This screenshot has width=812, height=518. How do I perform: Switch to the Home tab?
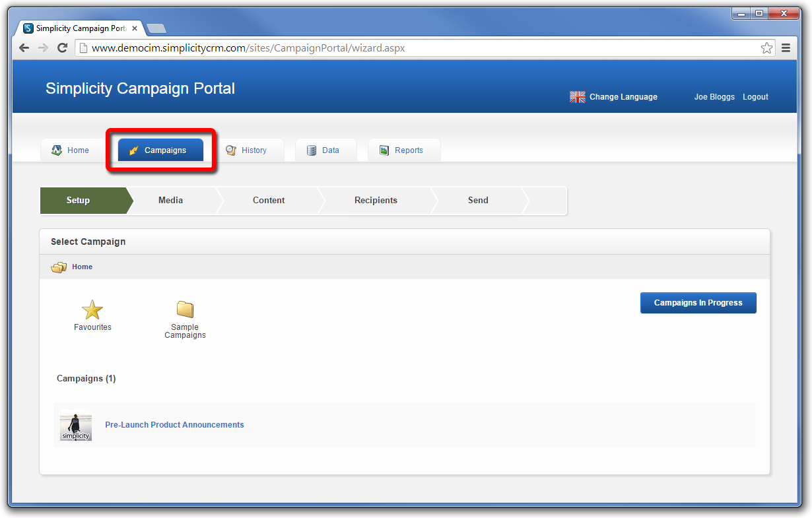pyautogui.click(x=70, y=150)
